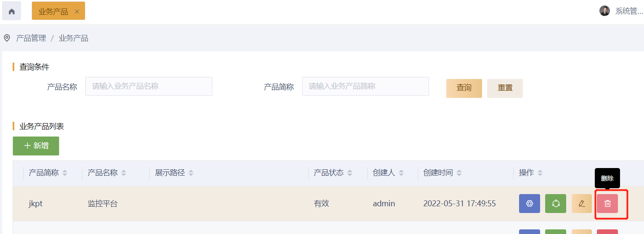This screenshot has width=644, height=234.
Task: Toggle sort on 产品状态 column
Action: click(x=350, y=173)
